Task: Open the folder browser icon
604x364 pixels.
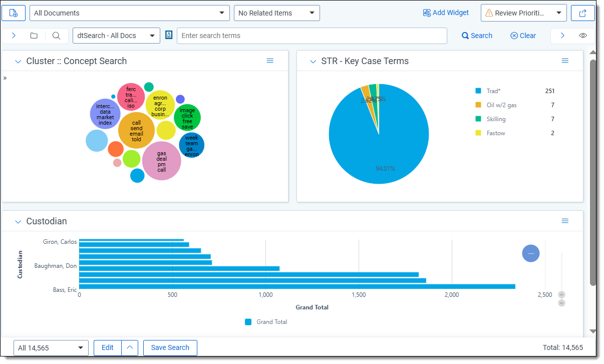Action: click(x=34, y=36)
